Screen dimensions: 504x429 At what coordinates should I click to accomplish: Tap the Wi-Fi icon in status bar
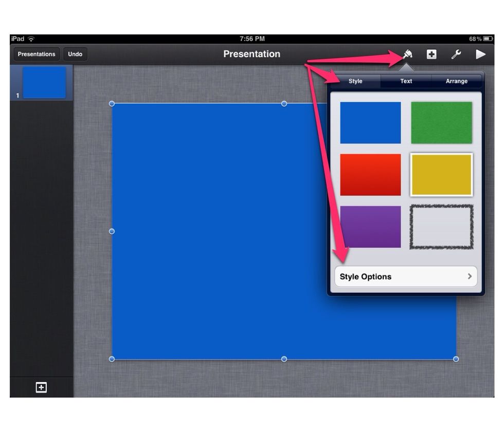31,39
